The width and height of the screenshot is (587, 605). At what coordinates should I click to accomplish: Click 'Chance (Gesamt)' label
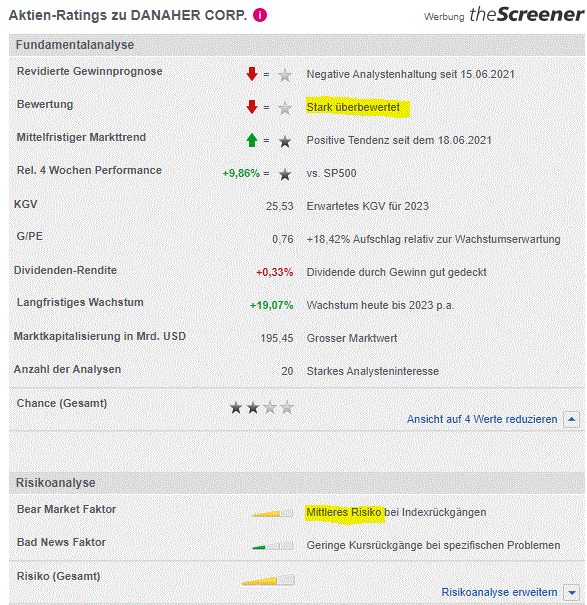tap(62, 403)
